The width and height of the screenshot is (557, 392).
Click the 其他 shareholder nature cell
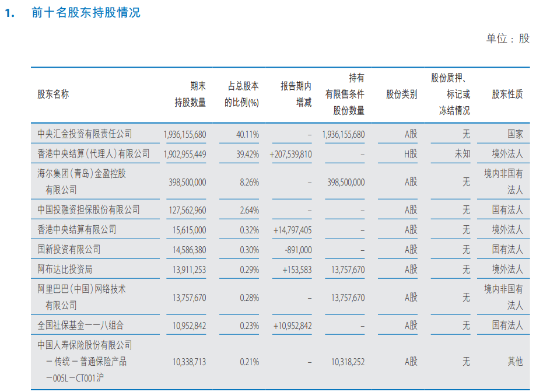(515, 362)
